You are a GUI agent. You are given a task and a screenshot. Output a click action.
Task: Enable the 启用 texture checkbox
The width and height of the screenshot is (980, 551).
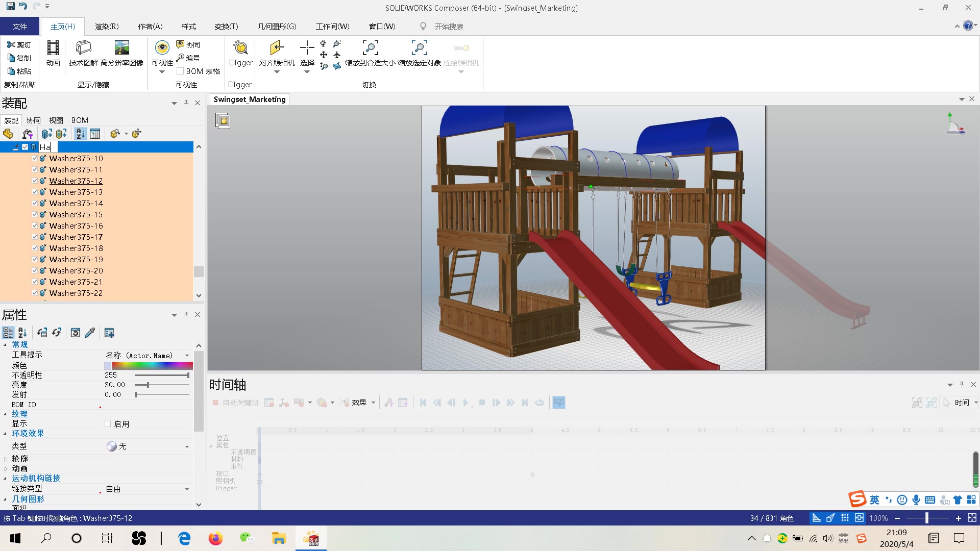[107, 423]
